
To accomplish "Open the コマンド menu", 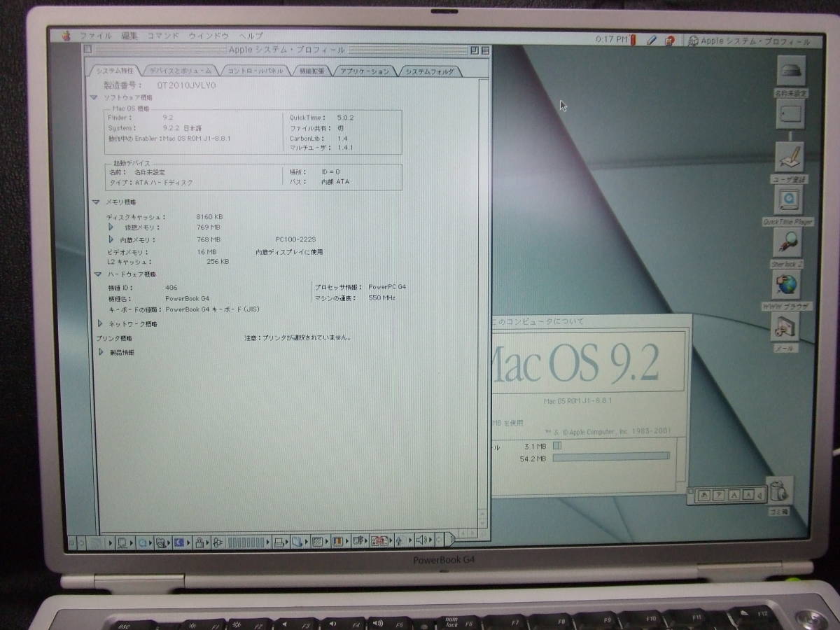I will click(x=162, y=35).
